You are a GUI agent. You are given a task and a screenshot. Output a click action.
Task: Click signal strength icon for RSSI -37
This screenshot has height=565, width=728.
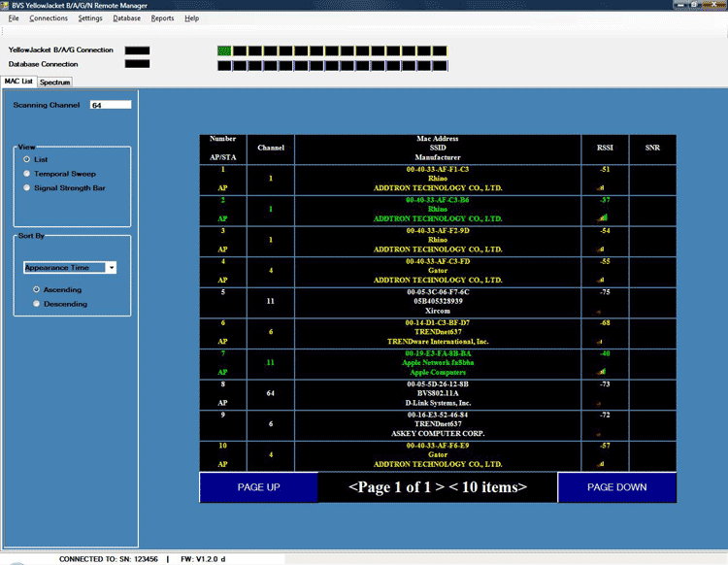click(602, 217)
